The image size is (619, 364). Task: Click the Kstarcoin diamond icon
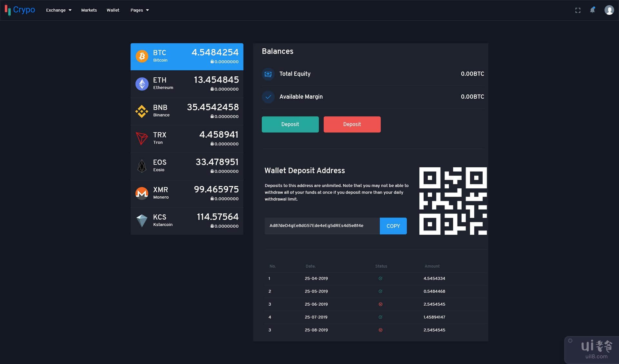142,221
